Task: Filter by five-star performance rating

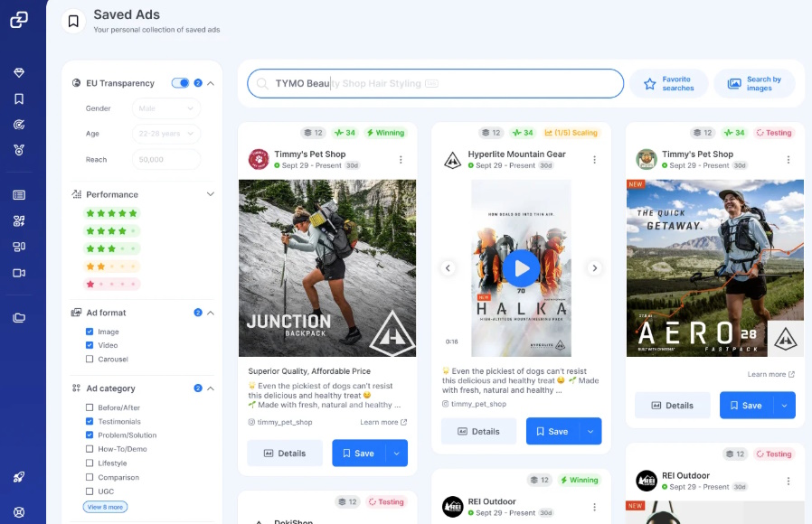Action: (111, 213)
